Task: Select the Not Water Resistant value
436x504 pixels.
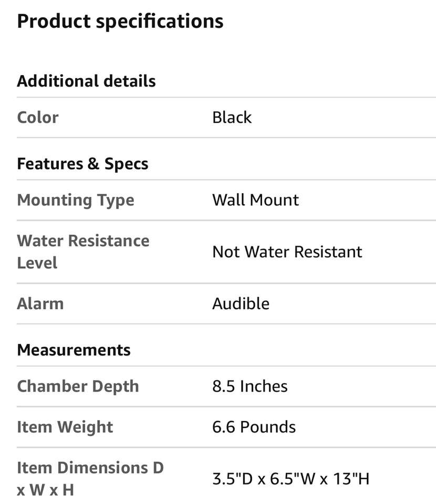Action: 287,252
